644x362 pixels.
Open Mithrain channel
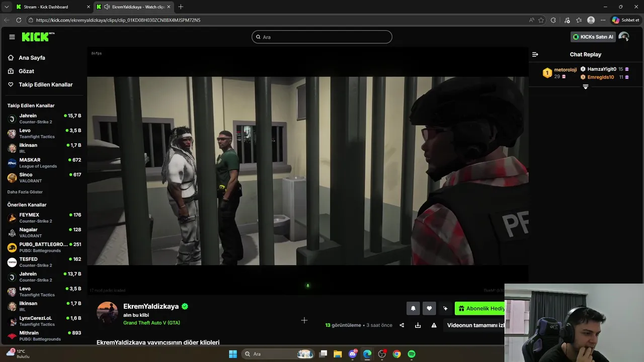tap(44, 335)
